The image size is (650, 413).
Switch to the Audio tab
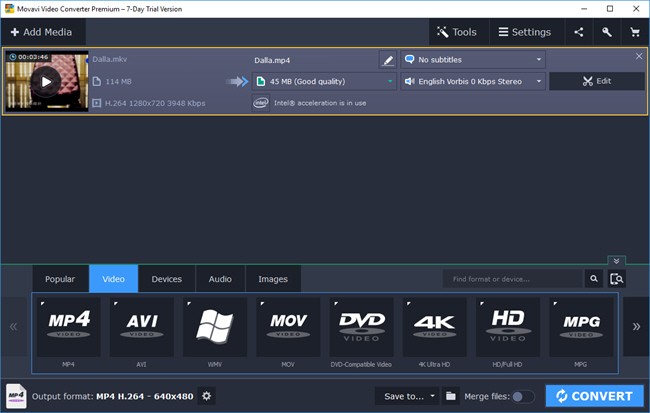click(x=220, y=279)
